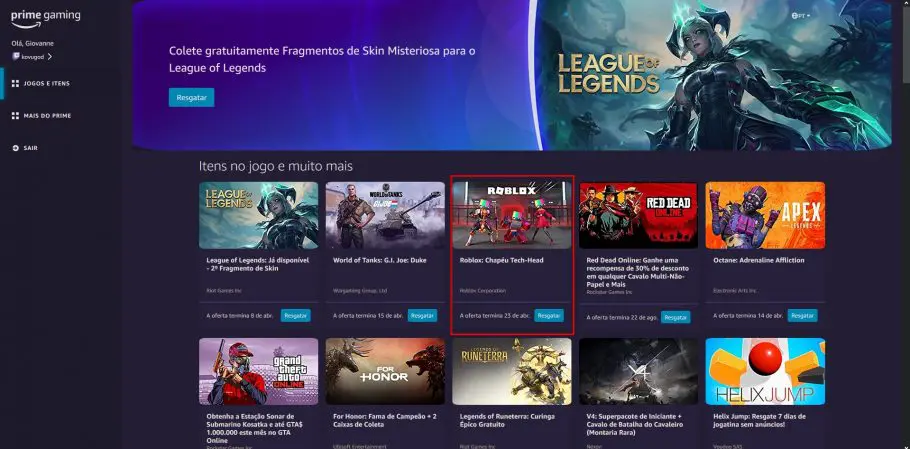Expand the kovugod account chevron
The image size is (910, 449).
point(50,57)
